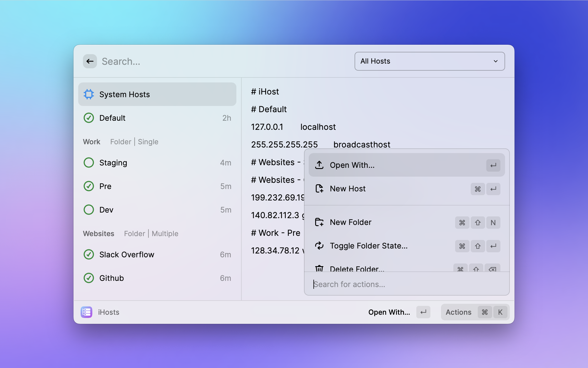Click the System Hosts chip icon
This screenshot has width=588, height=368.
89,94
